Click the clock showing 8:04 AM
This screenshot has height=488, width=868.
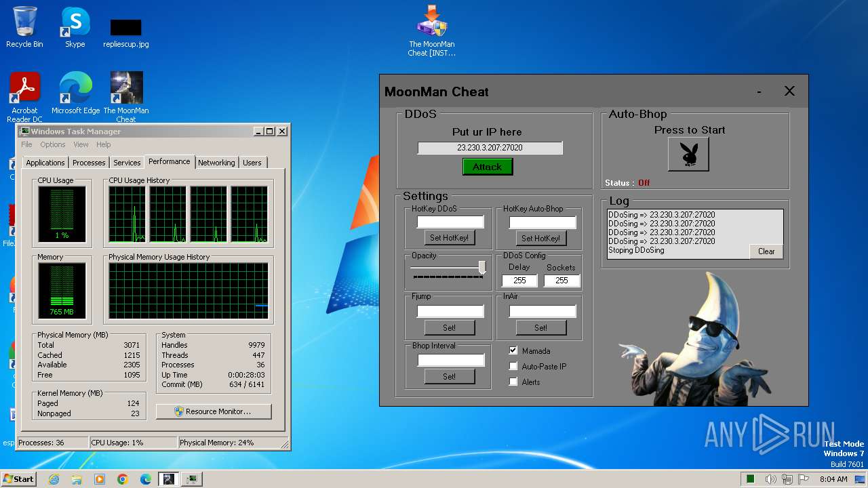click(833, 479)
